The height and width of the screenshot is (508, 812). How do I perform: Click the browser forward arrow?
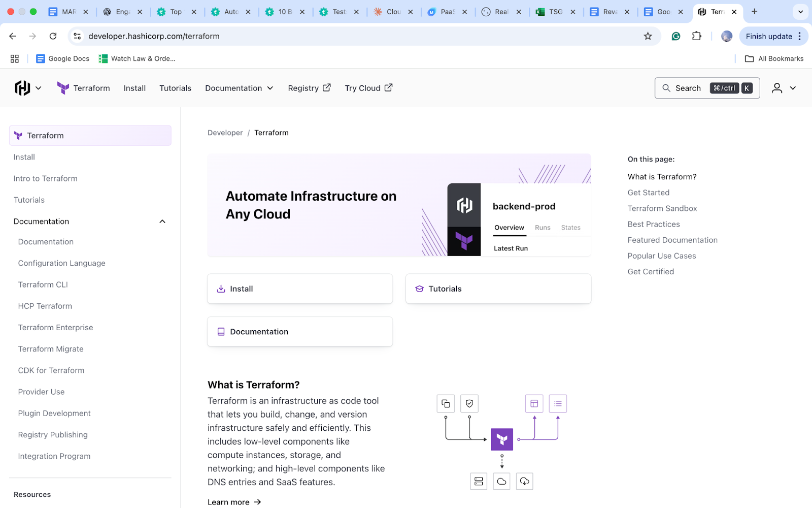[32, 36]
